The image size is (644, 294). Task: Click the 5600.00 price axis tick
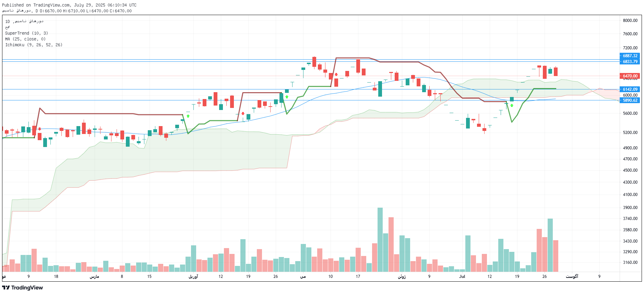coord(630,113)
